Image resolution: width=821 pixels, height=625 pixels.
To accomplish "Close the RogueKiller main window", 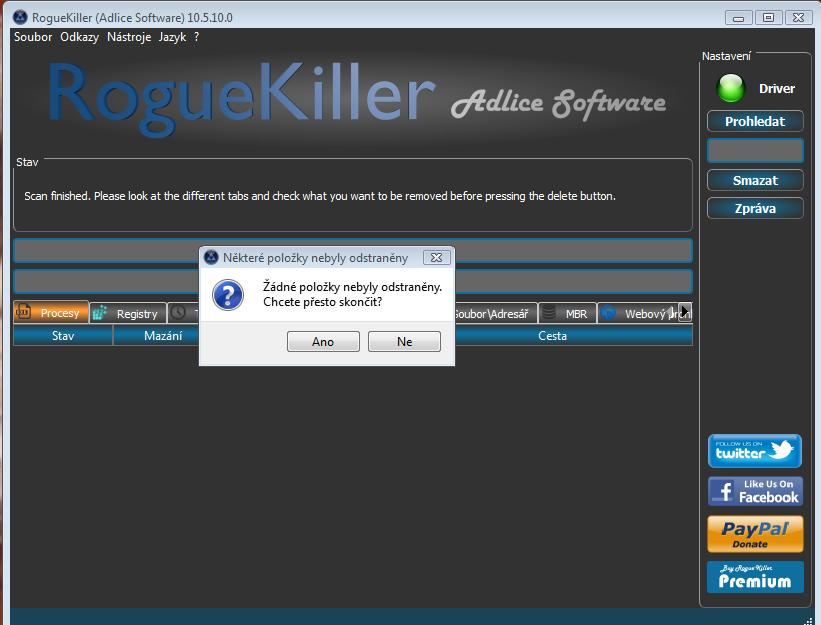I will click(798, 18).
